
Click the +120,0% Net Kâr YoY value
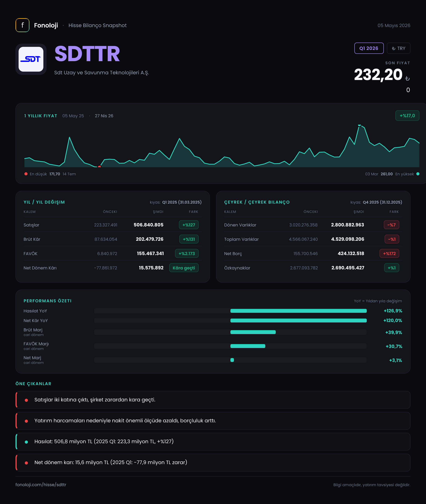[393, 321]
